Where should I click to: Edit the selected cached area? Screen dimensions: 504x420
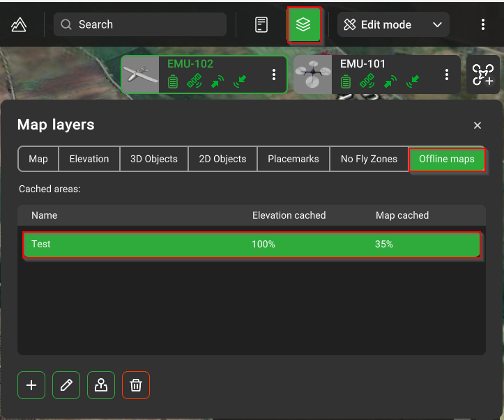click(x=66, y=385)
